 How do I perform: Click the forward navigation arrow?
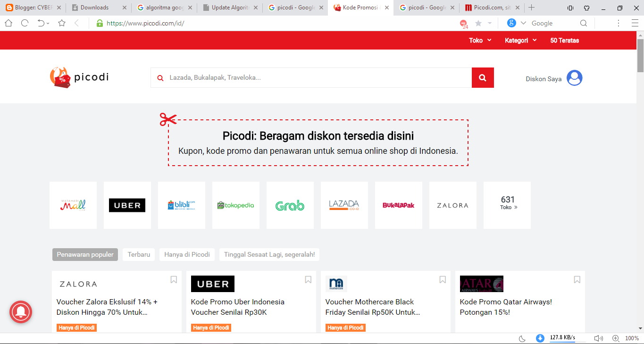pyautogui.click(x=77, y=23)
